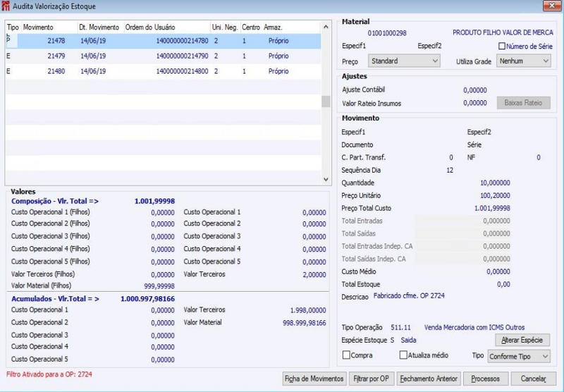Click the Processos button
The image size is (564, 392).
point(486,379)
